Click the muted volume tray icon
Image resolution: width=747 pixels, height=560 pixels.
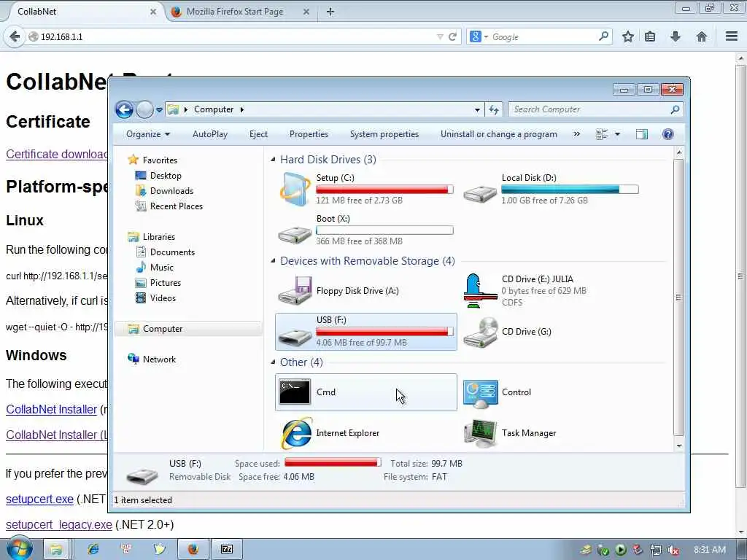tap(673, 550)
